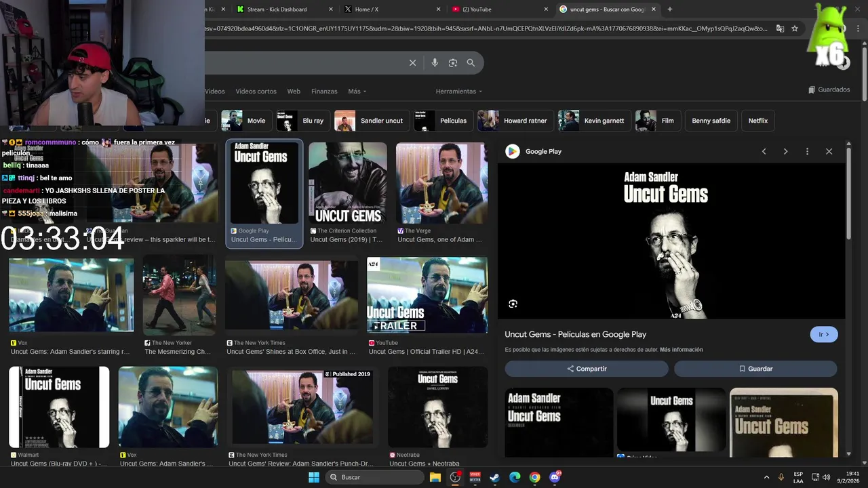Viewport: 868px width, 488px height.
Task: Open the Más información link
Action: click(x=681, y=350)
